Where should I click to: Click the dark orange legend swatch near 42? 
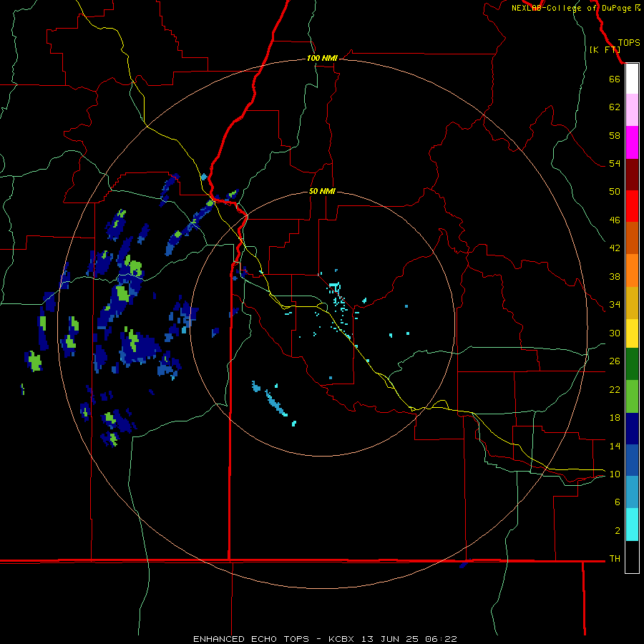click(x=632, y=238)
